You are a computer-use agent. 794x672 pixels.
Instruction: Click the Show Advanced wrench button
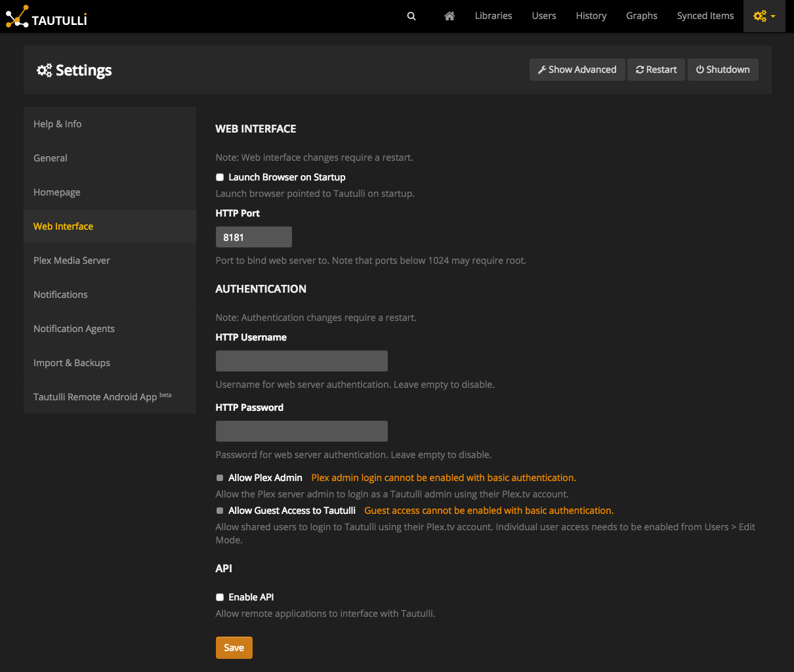[x=577, y=70]
